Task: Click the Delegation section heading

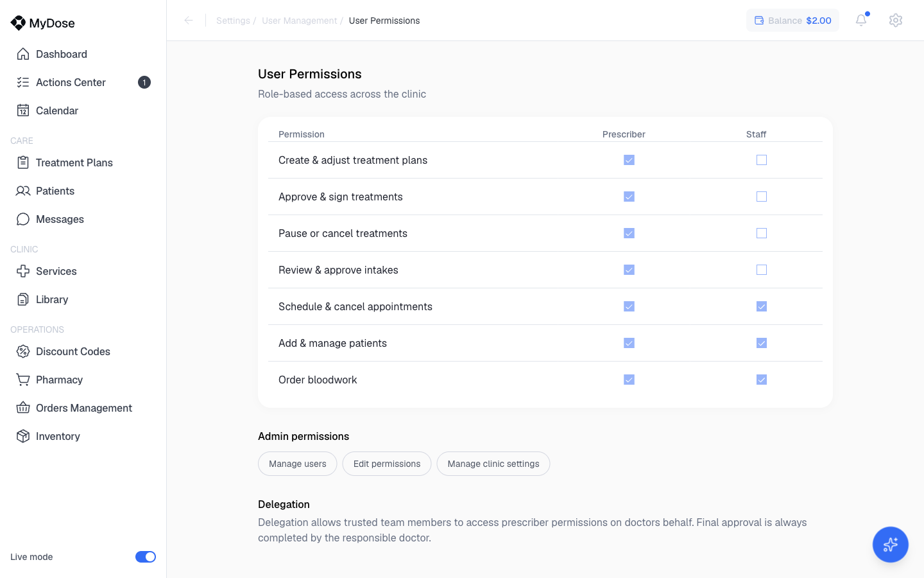Action: point(284,504)
